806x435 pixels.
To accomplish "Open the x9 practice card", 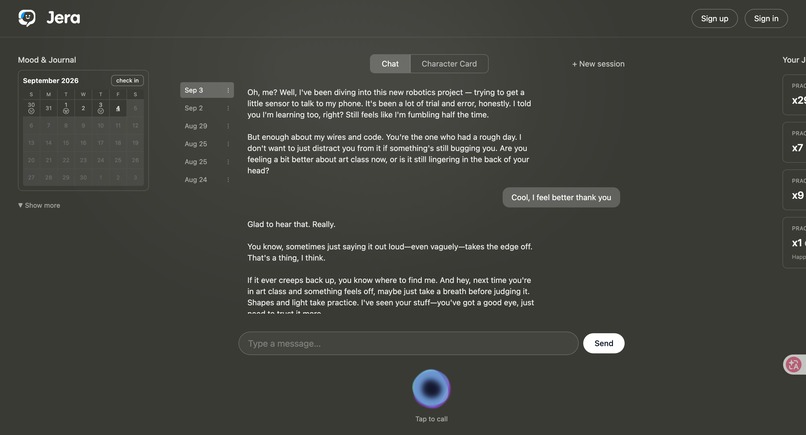I will click(795, 190).
